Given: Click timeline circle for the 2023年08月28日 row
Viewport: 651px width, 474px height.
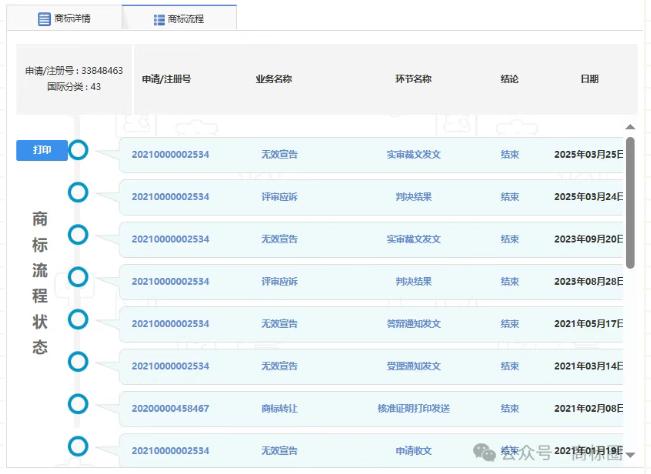Looking at the screenshot, I should pyautogui.click(x=78, y=277).
